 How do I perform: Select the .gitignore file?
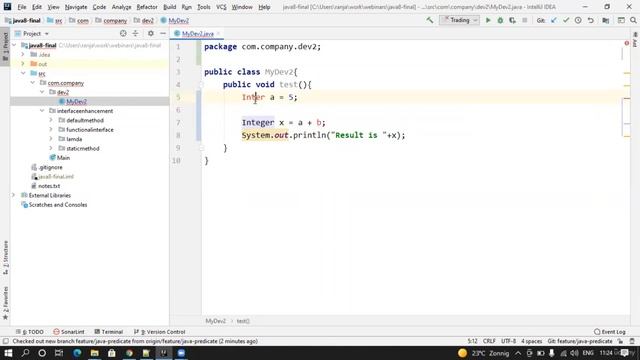tap(50, 167)
